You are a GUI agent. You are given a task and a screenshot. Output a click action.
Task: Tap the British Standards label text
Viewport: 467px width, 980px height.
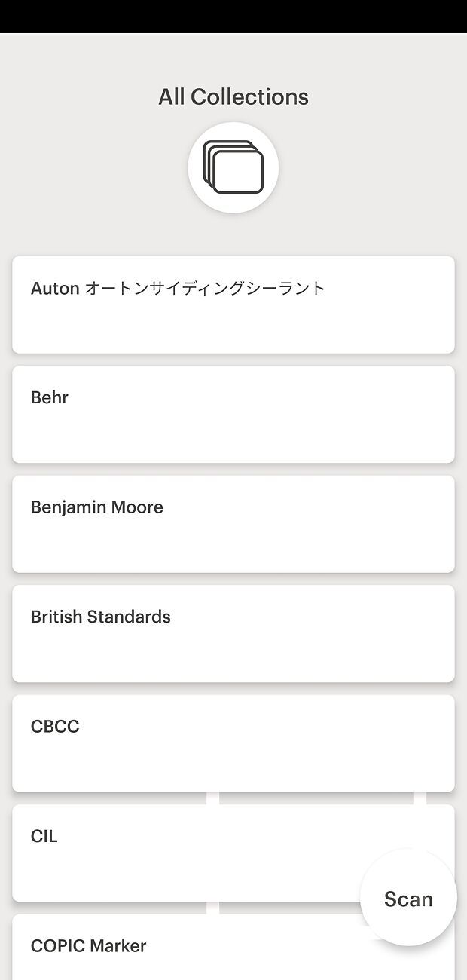[101, 617]
